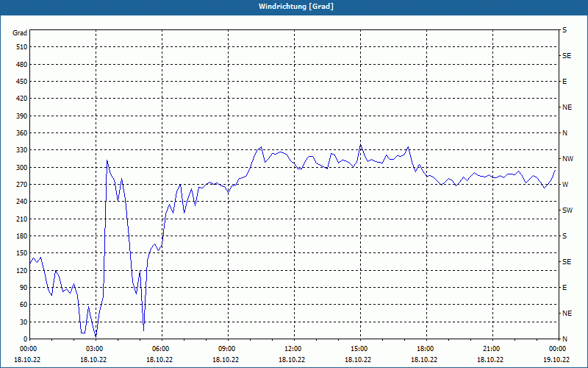This screenshot has width=588, height=368.
Task: Click the 18.10.22 date under the first 00:00
Action: click(x=27, y=360)
